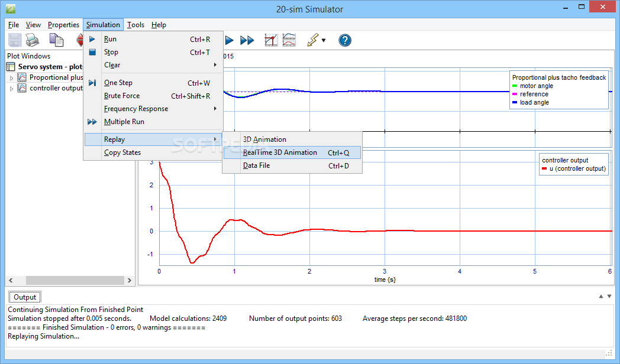
Task: Click the green motor angle legend swatch
Action: 515,86
